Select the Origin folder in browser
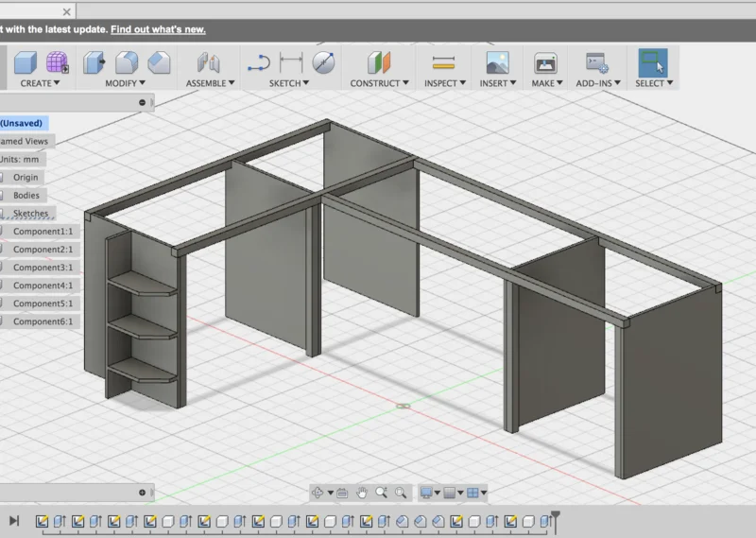The image size is (756, 538). pyautogui.click(x=26, y=177)
